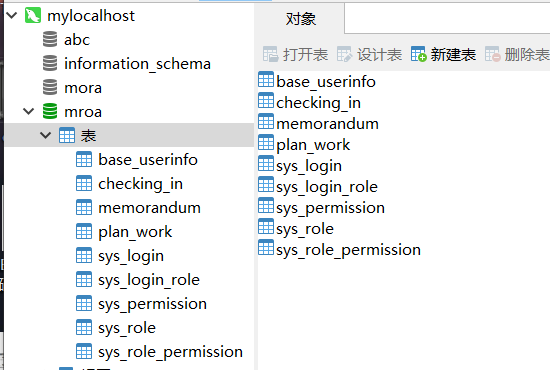Switch to the 对象 tab
This screenshot has height=370, width=550.
301,19
